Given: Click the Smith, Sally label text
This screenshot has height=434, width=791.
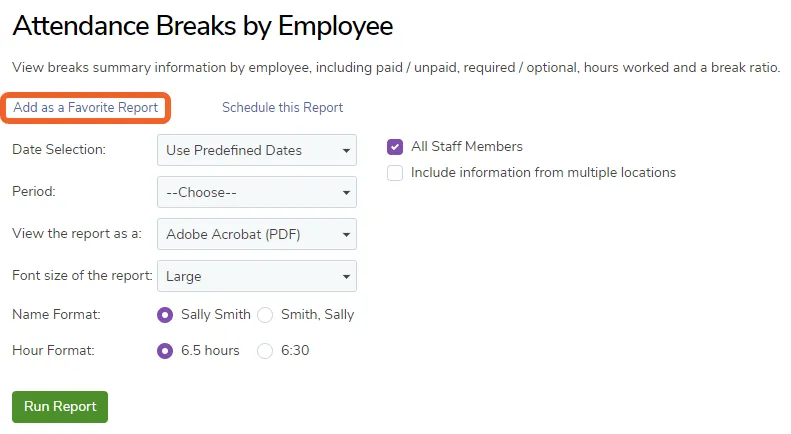Looking at the screenshot, I should tap(317, 314).
